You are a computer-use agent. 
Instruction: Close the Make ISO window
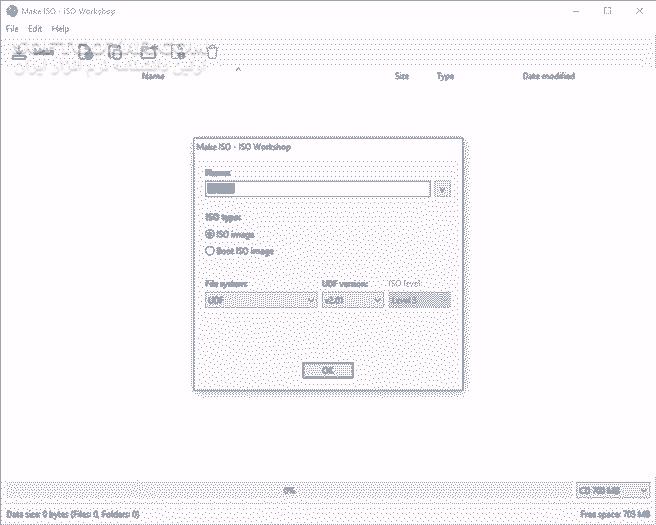639,11
